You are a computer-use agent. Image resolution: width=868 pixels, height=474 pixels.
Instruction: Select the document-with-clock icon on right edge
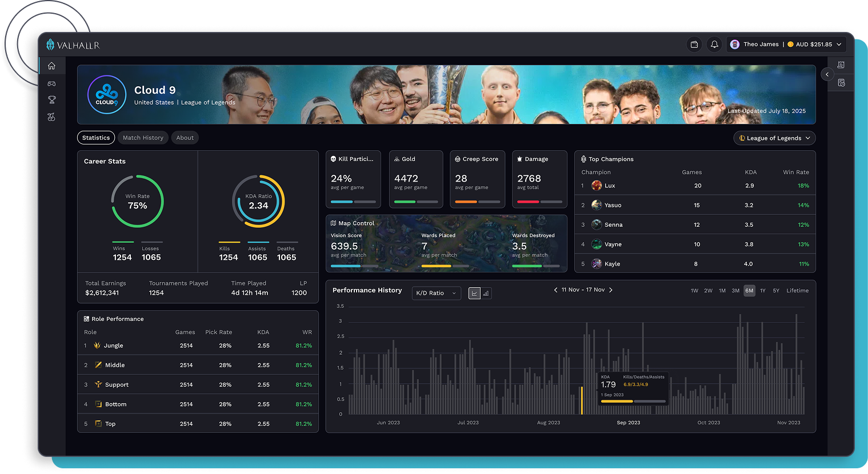pyautogui.click(x=841, y=82)
